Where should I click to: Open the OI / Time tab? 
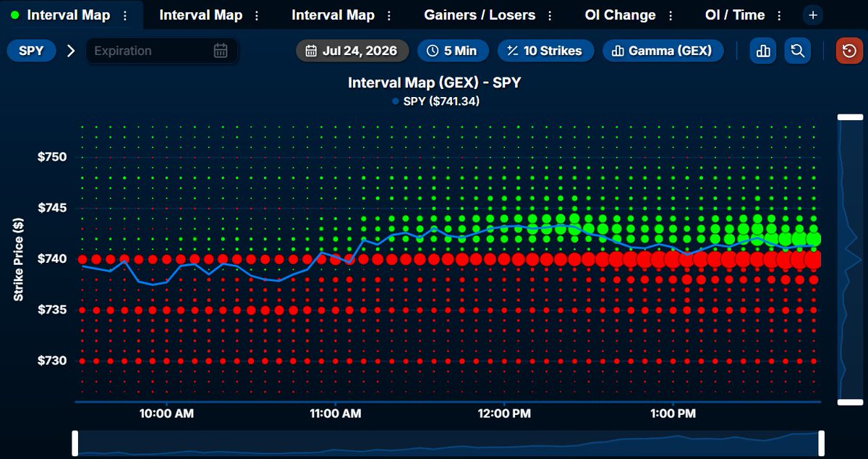735,15
